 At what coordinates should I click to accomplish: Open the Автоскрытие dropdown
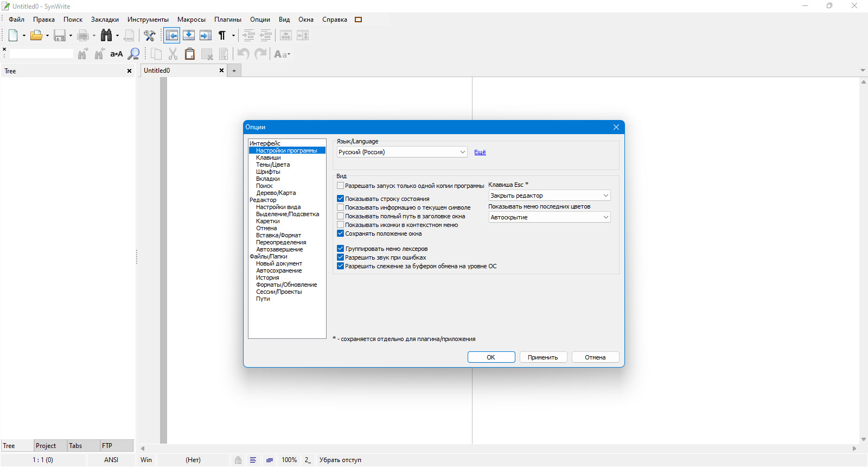[550, 217]
